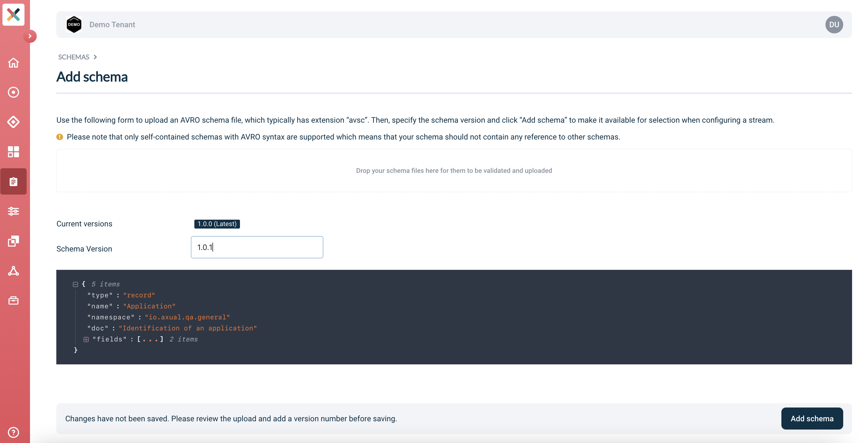This screenshot has height=443, width=868.
Task: Select the "record" type value
Action: [139, 295]
